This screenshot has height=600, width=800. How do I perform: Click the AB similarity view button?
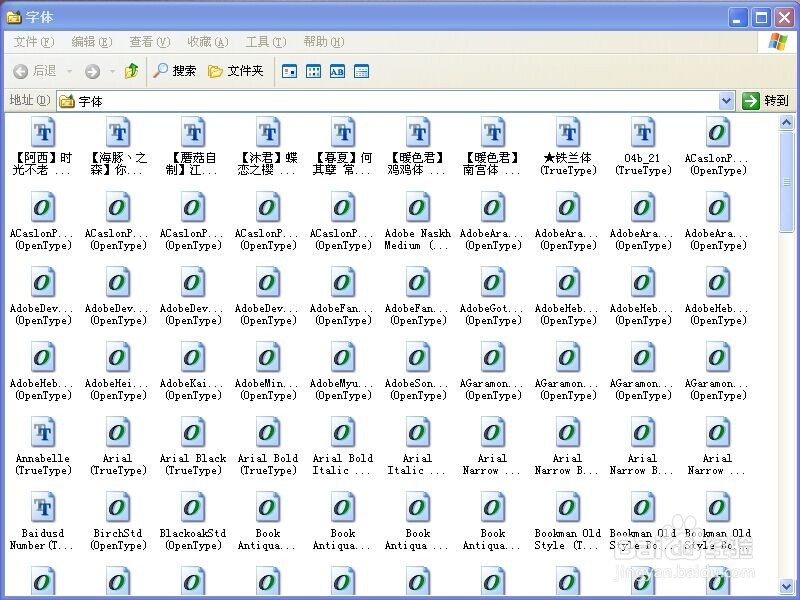(x=337, y=71)
